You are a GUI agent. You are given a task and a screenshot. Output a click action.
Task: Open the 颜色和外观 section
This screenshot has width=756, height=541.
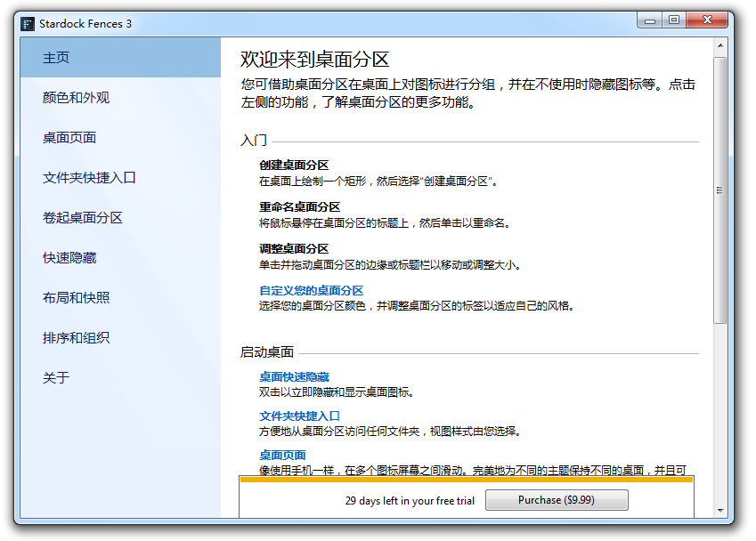coord(76,98)
